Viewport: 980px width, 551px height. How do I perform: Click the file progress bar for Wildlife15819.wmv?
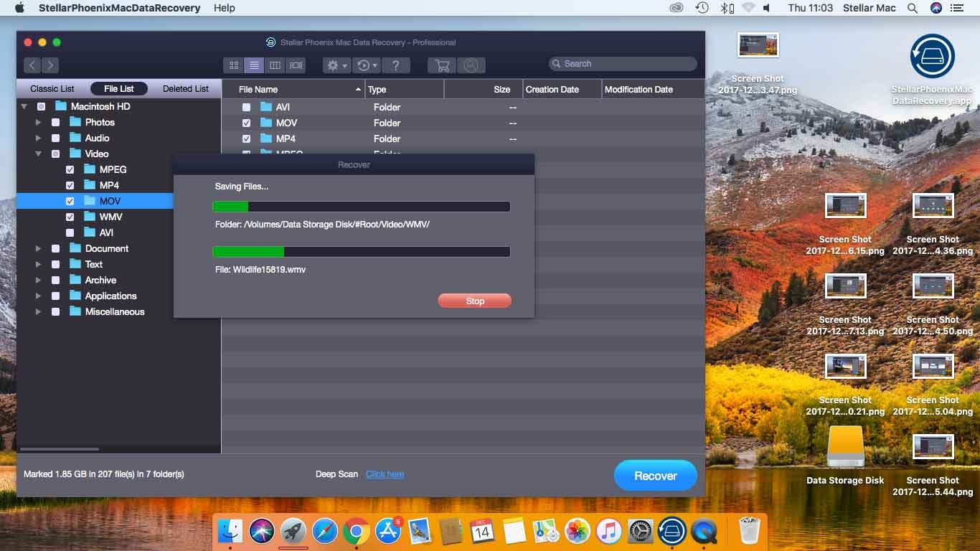pos(362,252)
